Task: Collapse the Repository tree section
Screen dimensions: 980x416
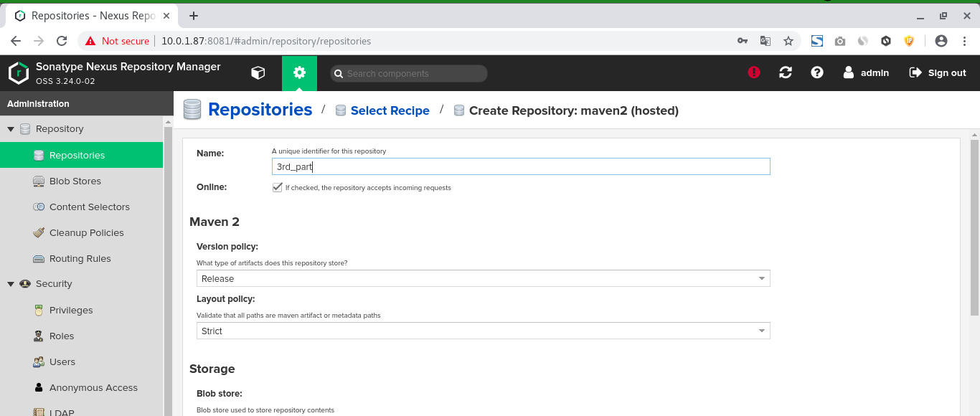Action: (11, 129)
